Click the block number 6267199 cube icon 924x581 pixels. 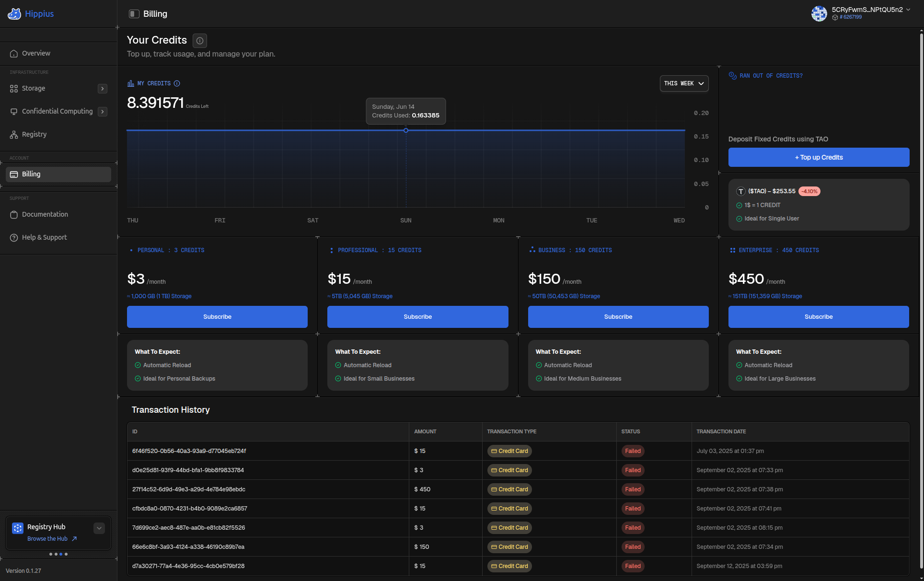pos(835,17)
